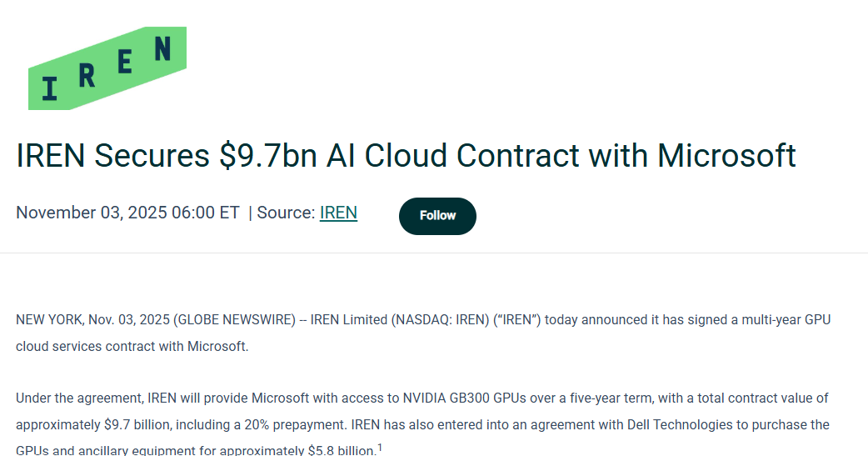Click the green IREN logo
868x456 pixels.
[107, 68]
